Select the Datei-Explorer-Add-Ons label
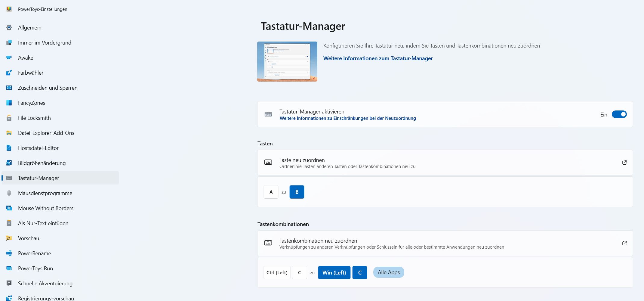 point(46,133)
